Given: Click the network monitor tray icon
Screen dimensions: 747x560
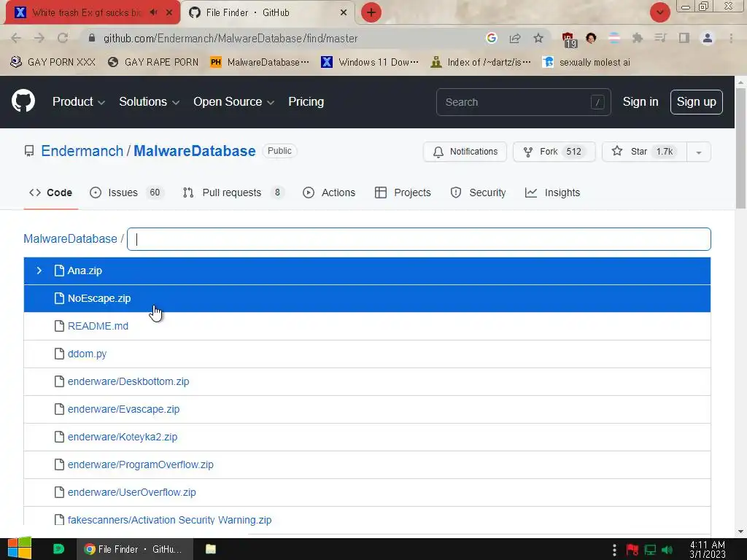Looking at the screenshot, I should [x=650, y=550].
